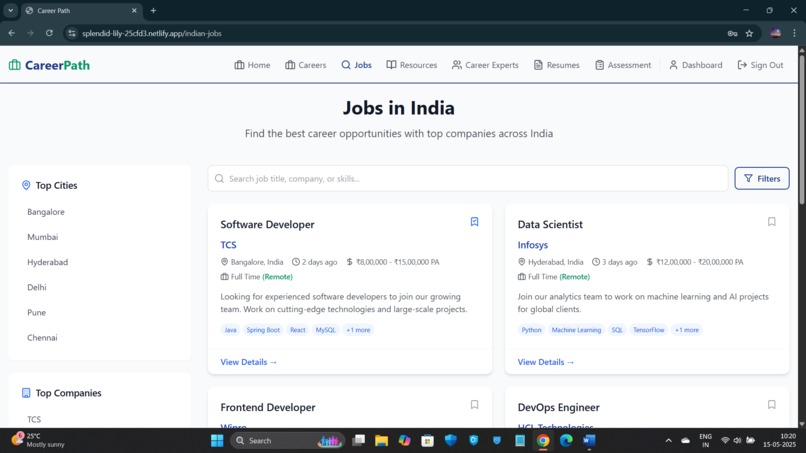Open the Home nav item
806x453 pixels.
click(252, 65)
